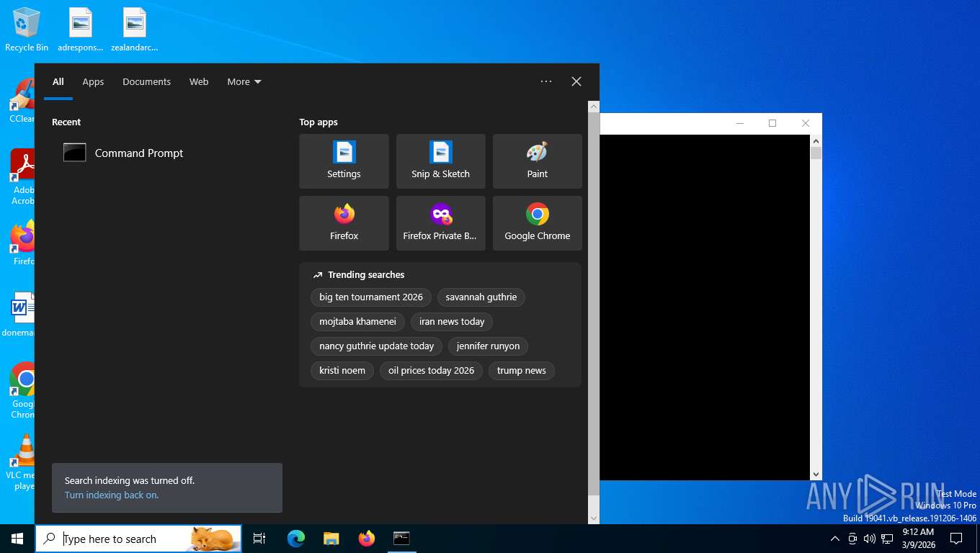The height and width of the screenshot is (553, 980).
Task: Show hidden system tray icons
Action: tap(834, 539)
